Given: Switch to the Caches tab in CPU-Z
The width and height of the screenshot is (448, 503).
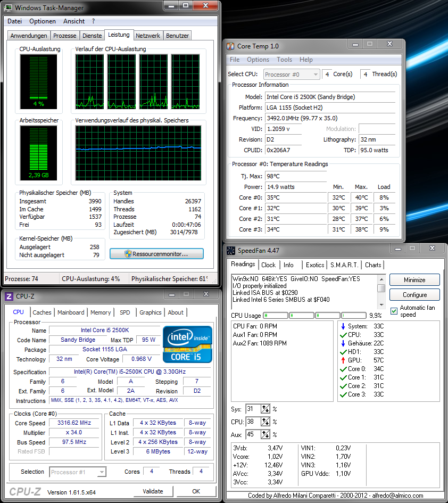Looking at the screenshot, I should [x=42, y=312].
